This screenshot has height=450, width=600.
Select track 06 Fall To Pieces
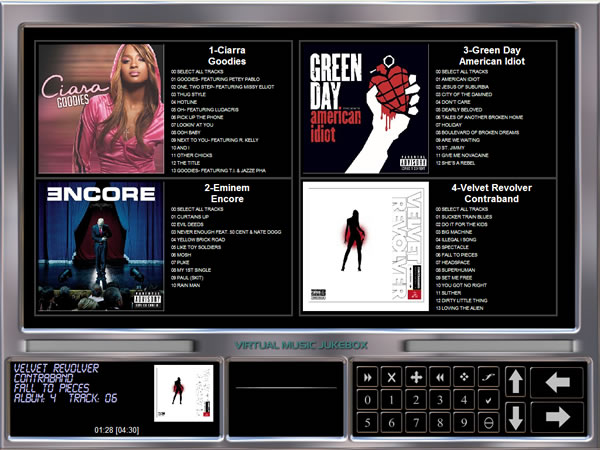click(457, 255)
